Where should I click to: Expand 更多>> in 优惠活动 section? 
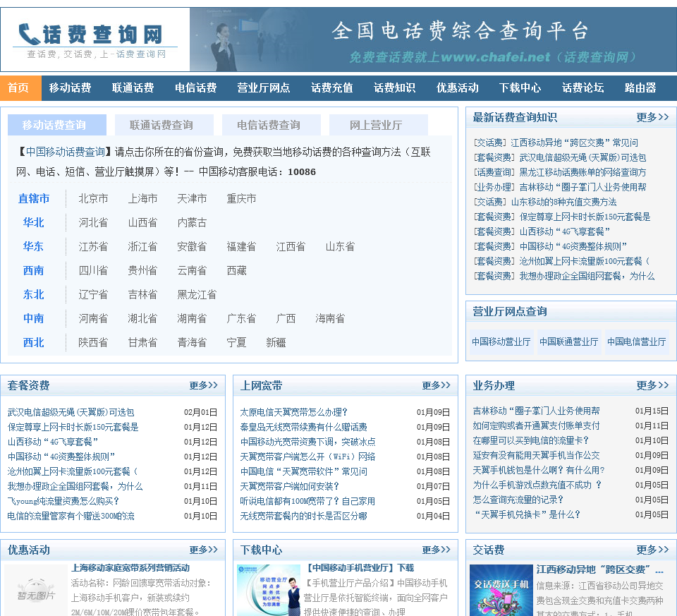point(203,550)
